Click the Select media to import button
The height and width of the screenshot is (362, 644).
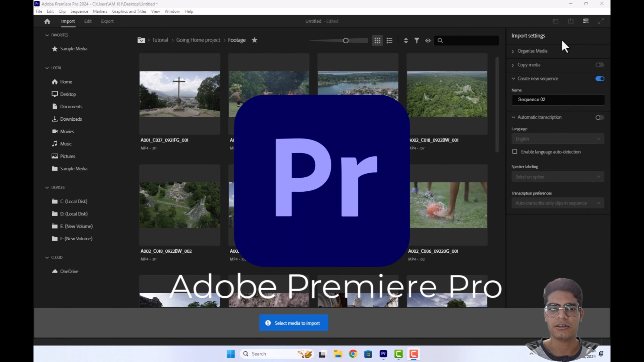click(293, 323)
